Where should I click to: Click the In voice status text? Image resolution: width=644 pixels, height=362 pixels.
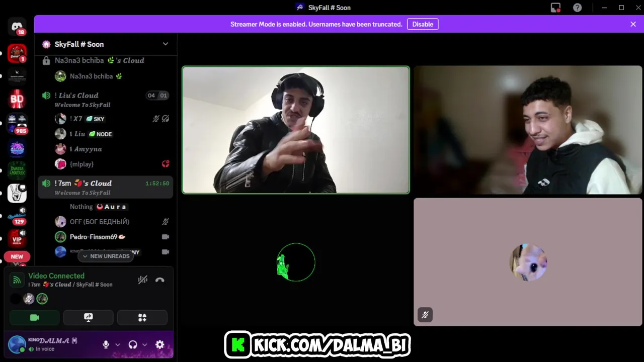point(45,349)
